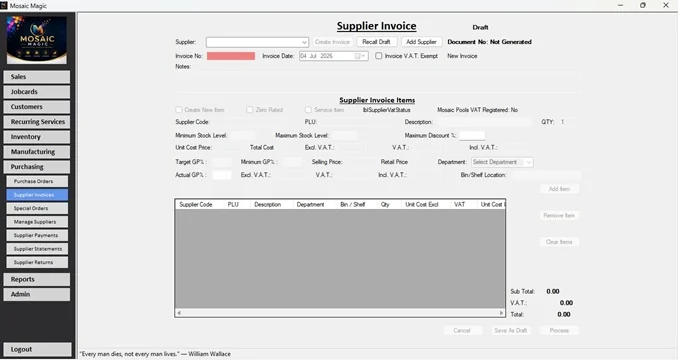Tick Invoice V.A.T. Exempt checkbox
Viewport: 678px width, 360px height.
coord(379,56)
